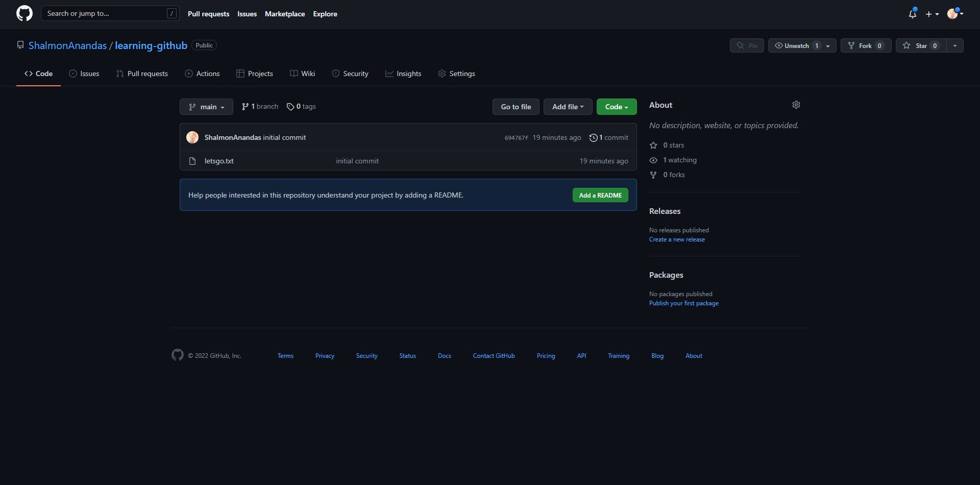Go to Marketplace
This screenshot has height=485, width=980.
285,14
